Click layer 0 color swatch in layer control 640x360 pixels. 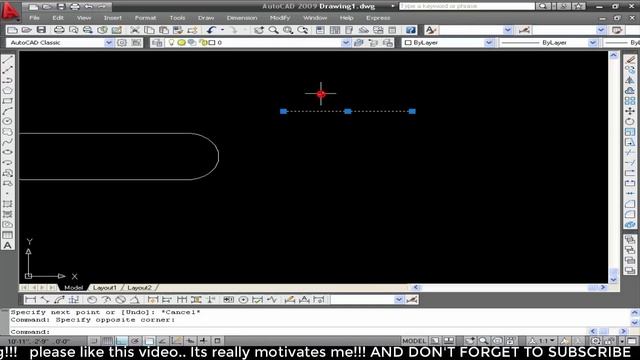point(212,42)
